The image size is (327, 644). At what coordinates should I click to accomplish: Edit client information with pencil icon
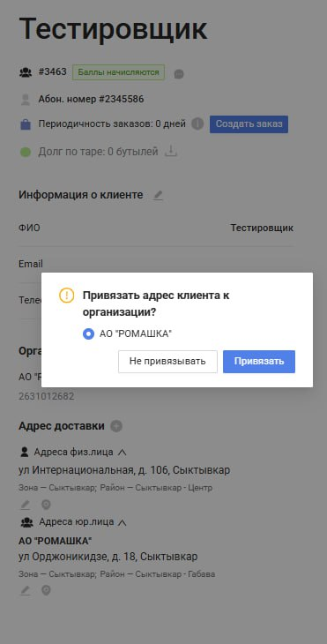pos(158,196)
